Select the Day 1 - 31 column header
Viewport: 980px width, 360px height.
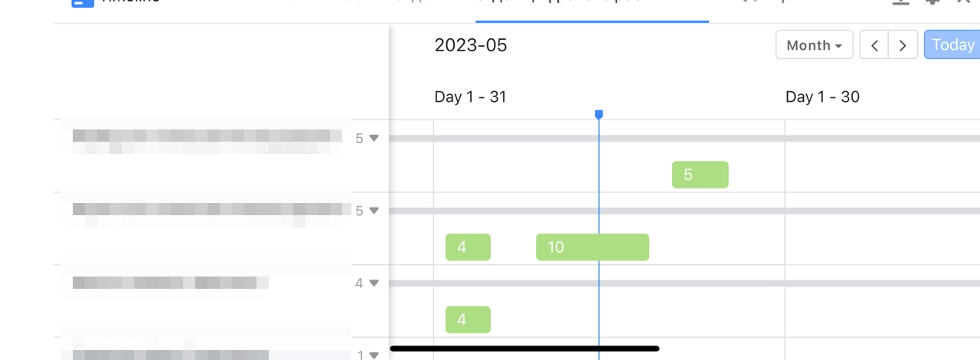(470, 97)
